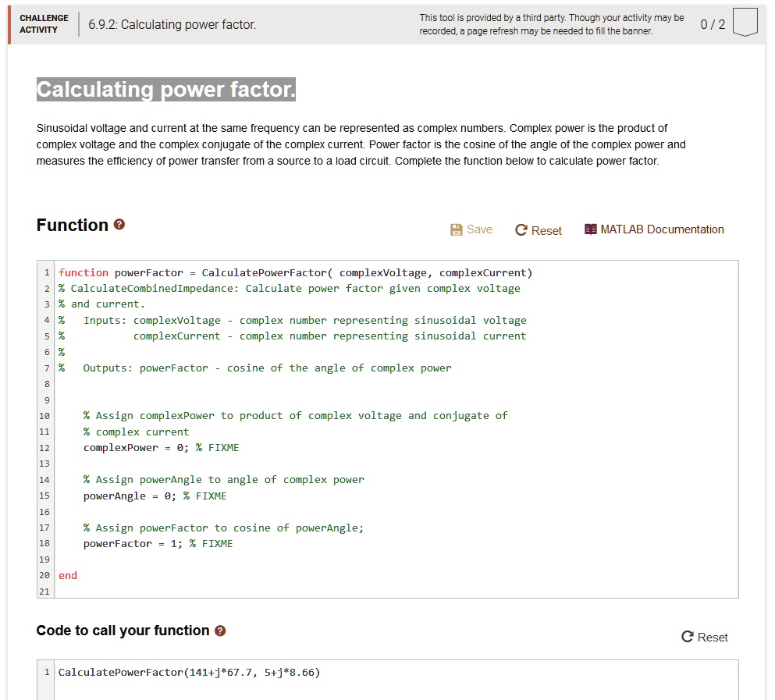Click the 0 / 2 score indicator

tap(711, 23)
